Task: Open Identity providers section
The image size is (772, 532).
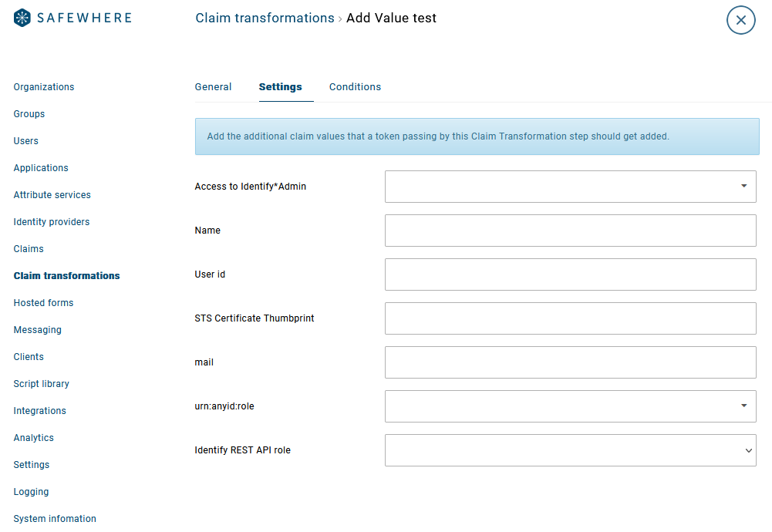Action: tap(52, 222)
